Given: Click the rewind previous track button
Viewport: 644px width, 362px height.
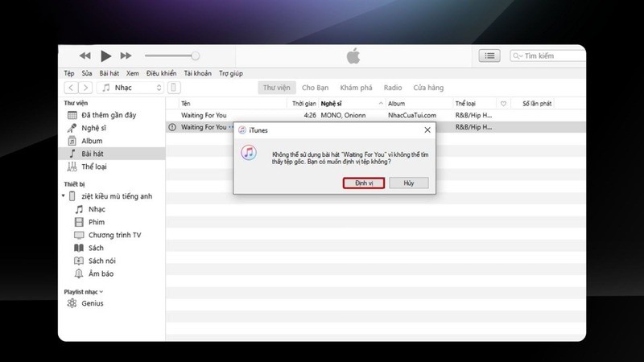Looking at the screenshot, I should click(85, 56).
